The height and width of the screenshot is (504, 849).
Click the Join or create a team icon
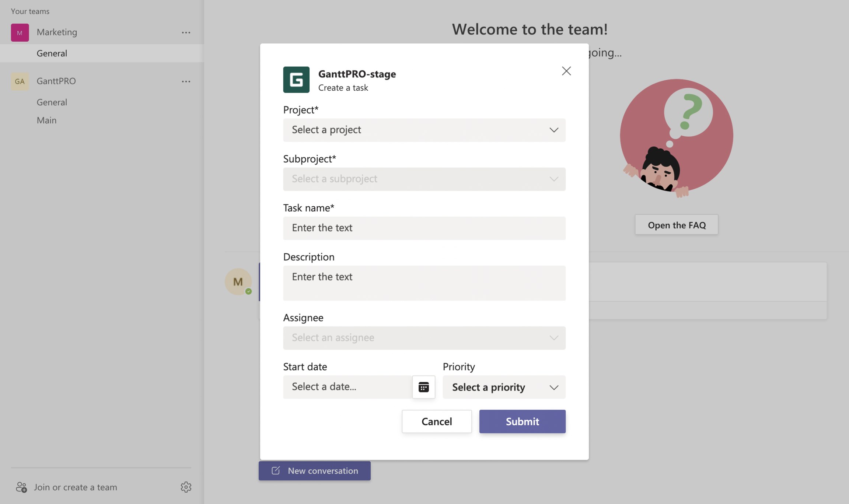coord(21,487)
